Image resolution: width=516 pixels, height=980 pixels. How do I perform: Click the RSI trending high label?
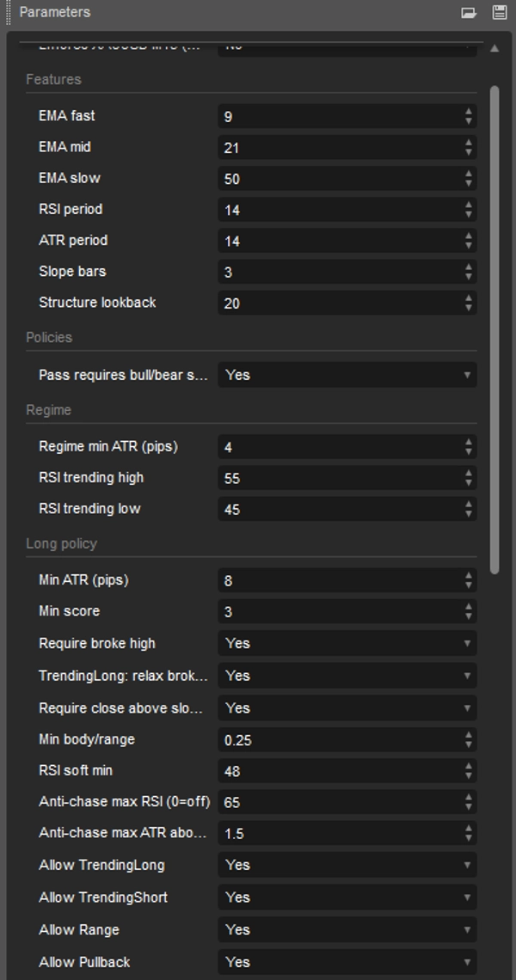coord(91,477)
